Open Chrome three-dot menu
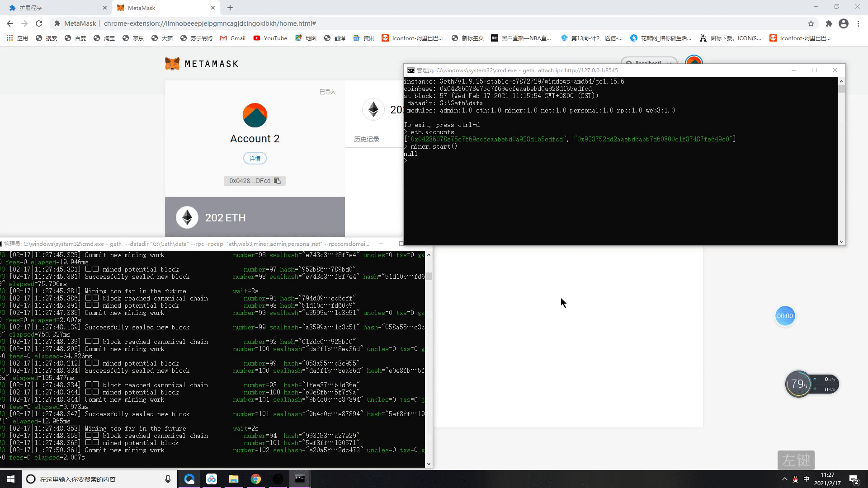The height and width of the screenshot is (488, 868). coord(858,23)
